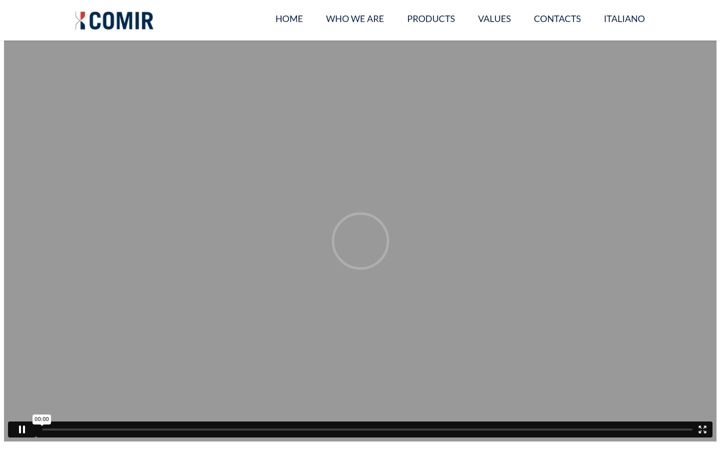Click the video progress bar
Viewport: 720px width, 450px height.
click(366, 429)
